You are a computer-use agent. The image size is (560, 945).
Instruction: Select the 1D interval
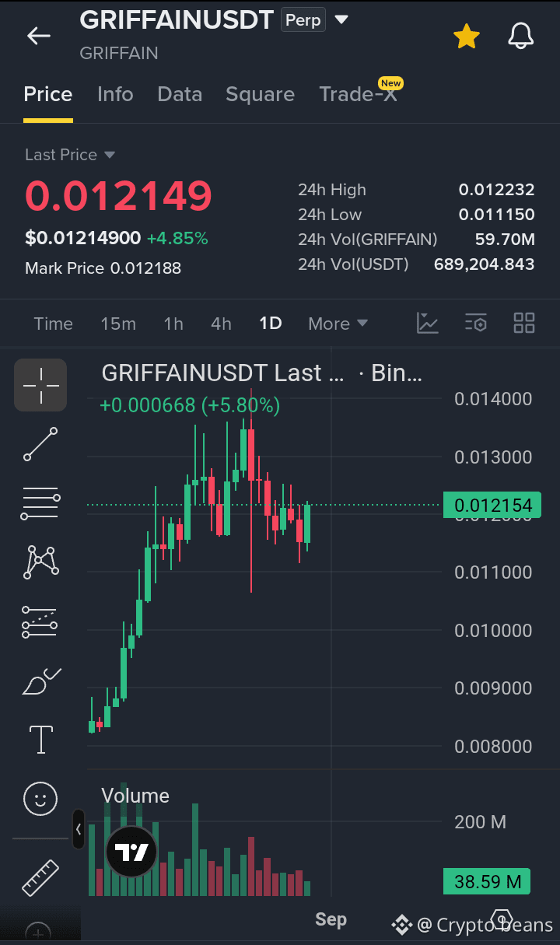(x=271, y=324)
